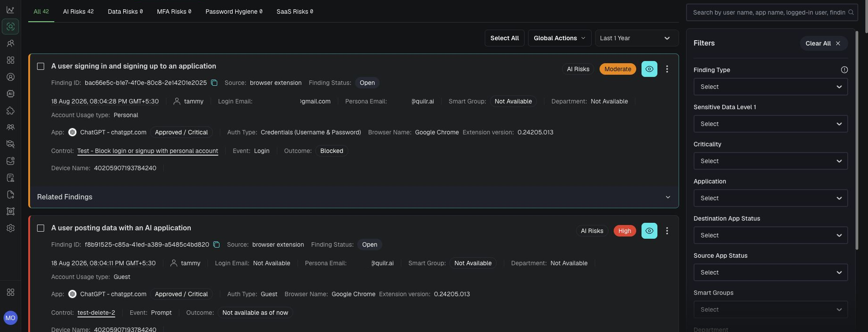Viewport: 868px width, 332px height.
Task: Open the Application filter dropdown
Action: [x=770, y=198]
